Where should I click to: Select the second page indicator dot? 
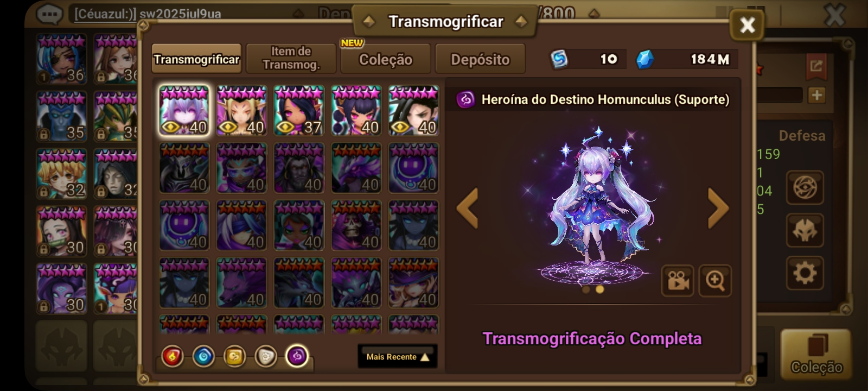click(x=599, y=289)
